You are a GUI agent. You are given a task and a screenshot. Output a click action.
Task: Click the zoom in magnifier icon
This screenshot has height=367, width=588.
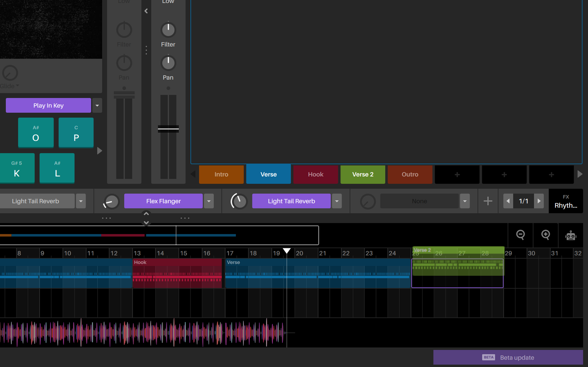[x=545, y=235]
